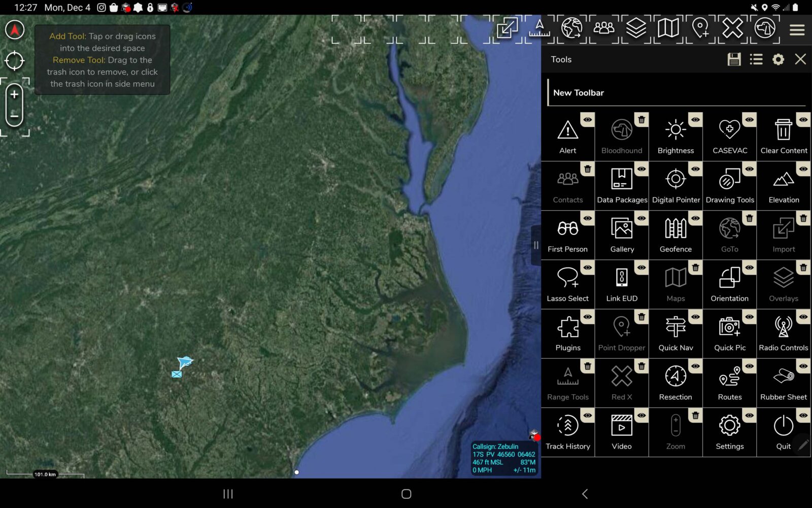812x508 pixels.
Task: Zoom in with the plus button
Action: click(15, 95)
